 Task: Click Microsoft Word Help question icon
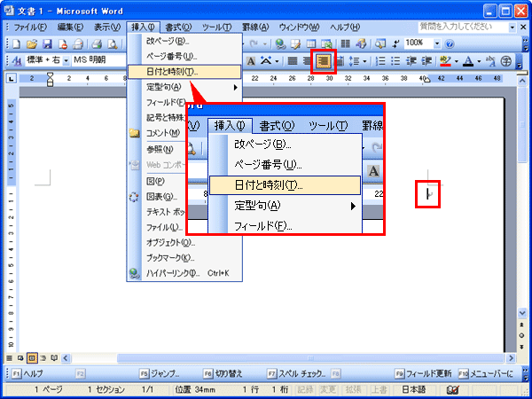coord(450,43)
